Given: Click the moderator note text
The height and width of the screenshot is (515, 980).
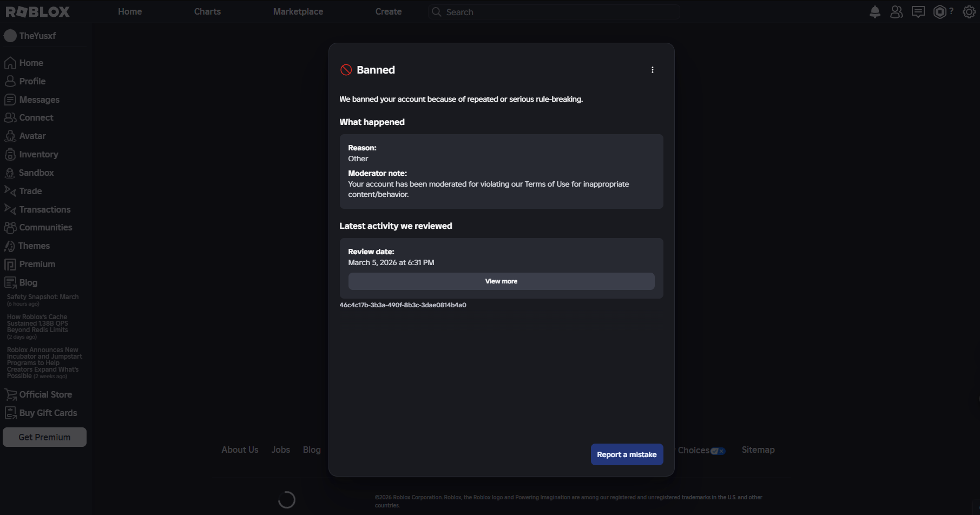Looking at the screenshot, I should [x=489, y=189].
